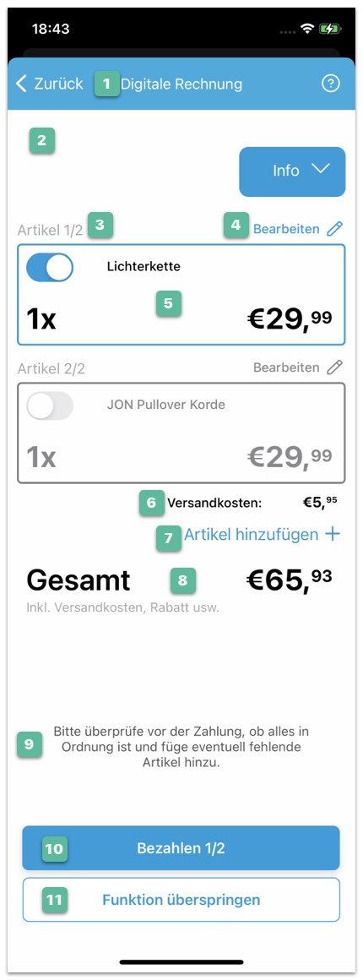Tap the plus icon to add article
This screenshot has height=980, width=363.
333,534
